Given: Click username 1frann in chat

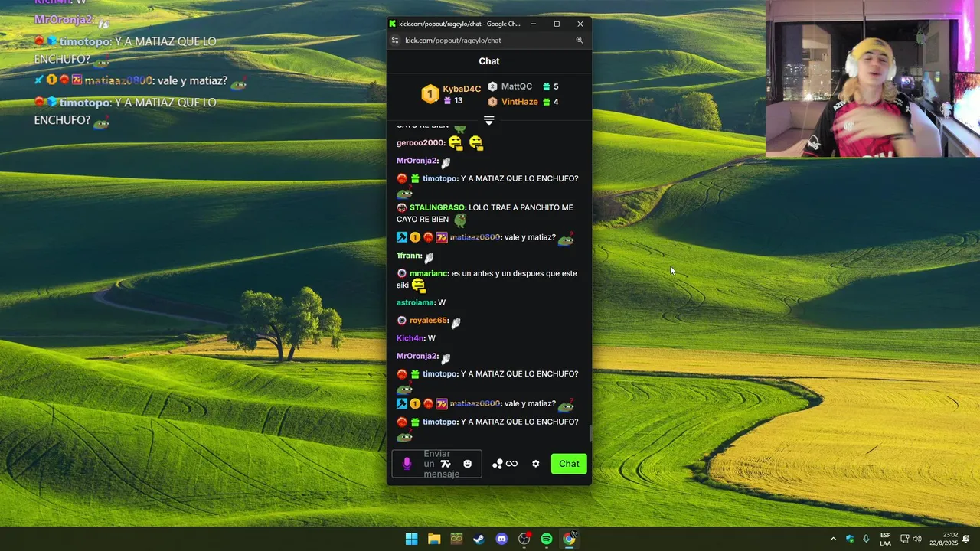Looking at the screenshot, I should [409, 256].
